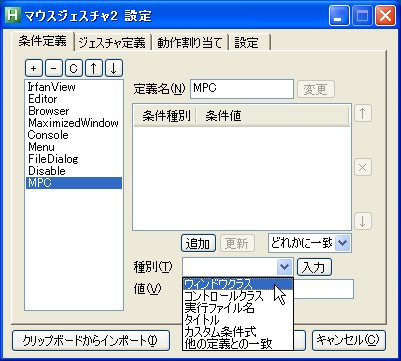This screenshot has height=361, width=401.
Task: Click the X delete button beside condition table
Action: pos(363,167)
